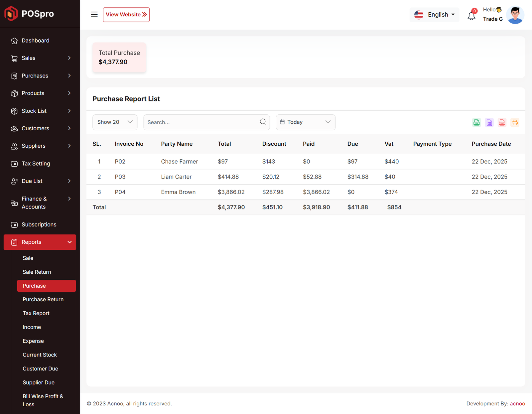Click the user profile avatar
Image resolution: width=532 pixels, height=414 pixels.
[x=515, y=15]
